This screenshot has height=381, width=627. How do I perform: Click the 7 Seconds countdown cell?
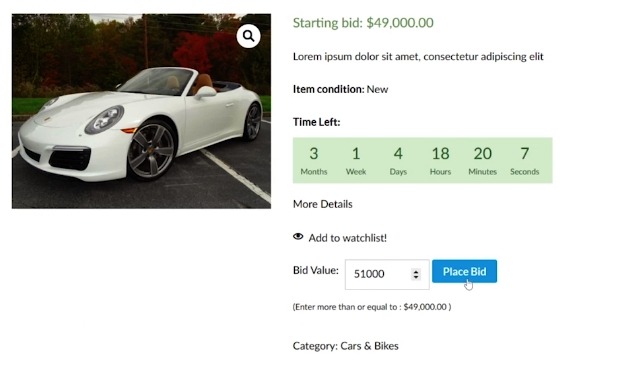click(x=525, y=160)
